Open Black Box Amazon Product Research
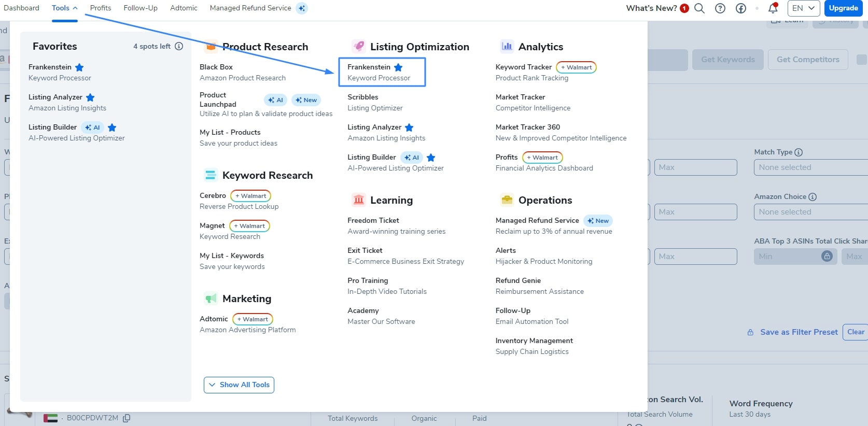Screen dimensions: 868x426 click(243, 73)
